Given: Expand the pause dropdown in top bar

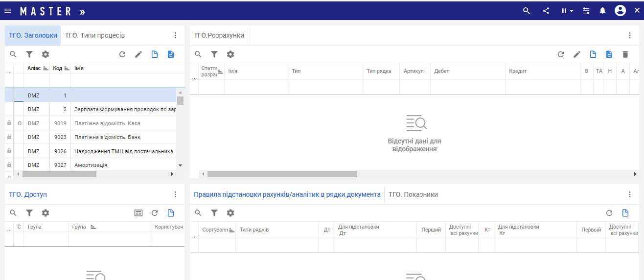Looking at the screenshot, I should pyautogui.click(x=568, y=11).
